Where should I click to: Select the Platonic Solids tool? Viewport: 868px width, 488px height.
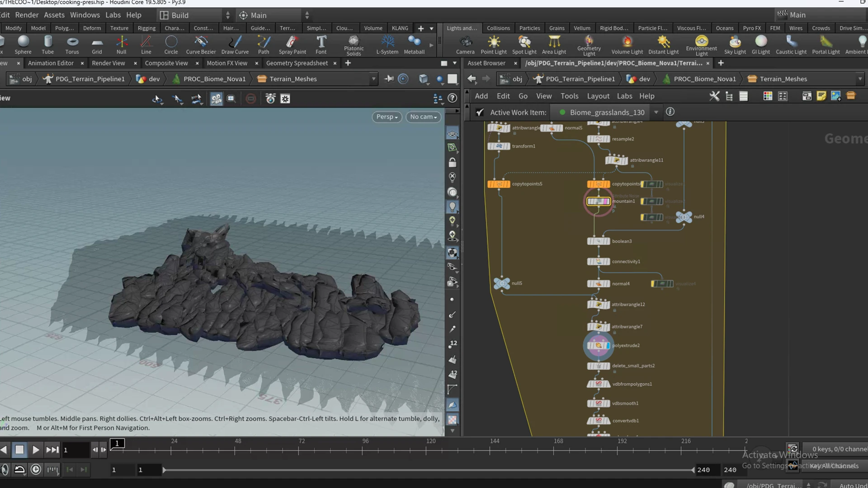click(x=354, y=46)
